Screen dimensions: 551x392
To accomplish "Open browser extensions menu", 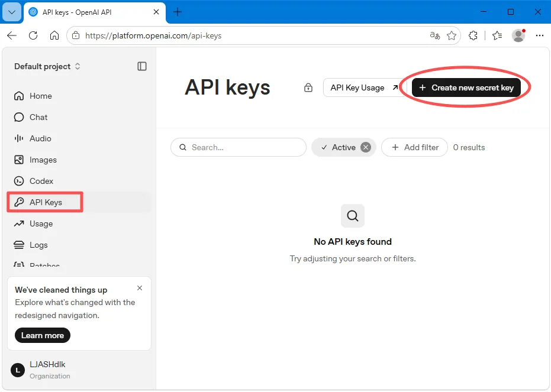I will pos(473,35).
